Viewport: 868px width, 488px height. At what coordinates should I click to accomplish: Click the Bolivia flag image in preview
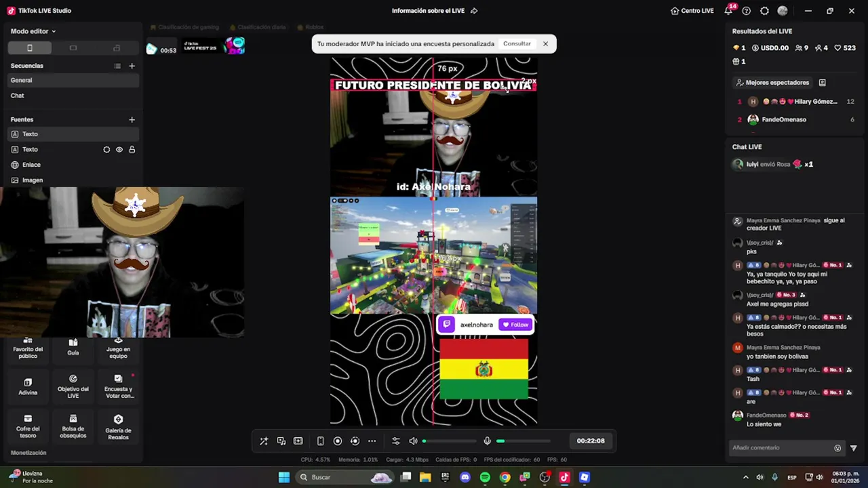pos(484,369)
